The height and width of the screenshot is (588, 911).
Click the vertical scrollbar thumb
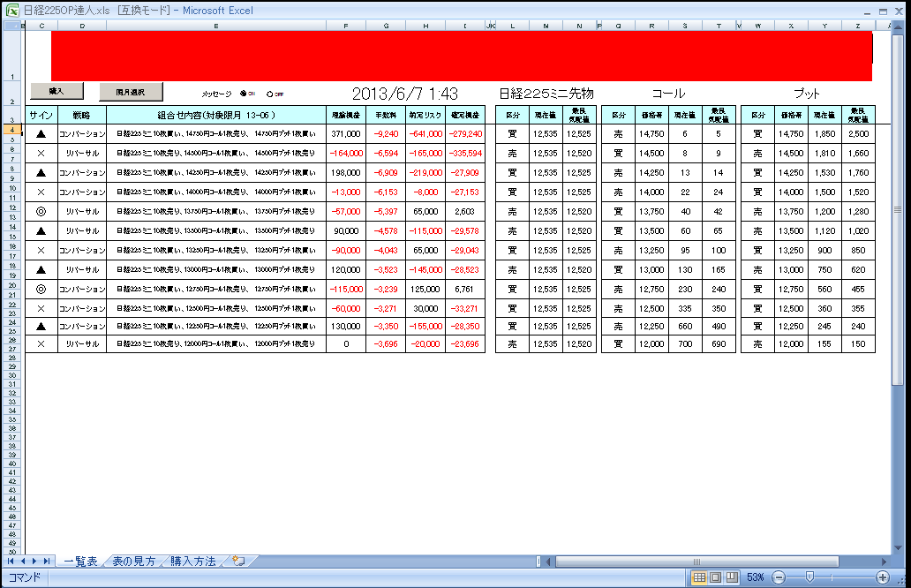click(x=898, y=209)
